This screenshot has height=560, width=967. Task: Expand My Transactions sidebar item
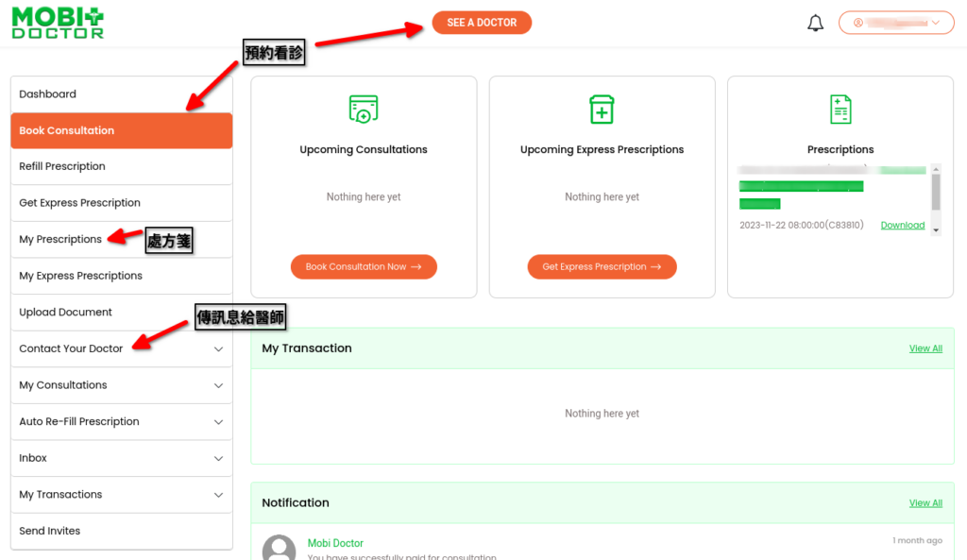coord(218,495)
